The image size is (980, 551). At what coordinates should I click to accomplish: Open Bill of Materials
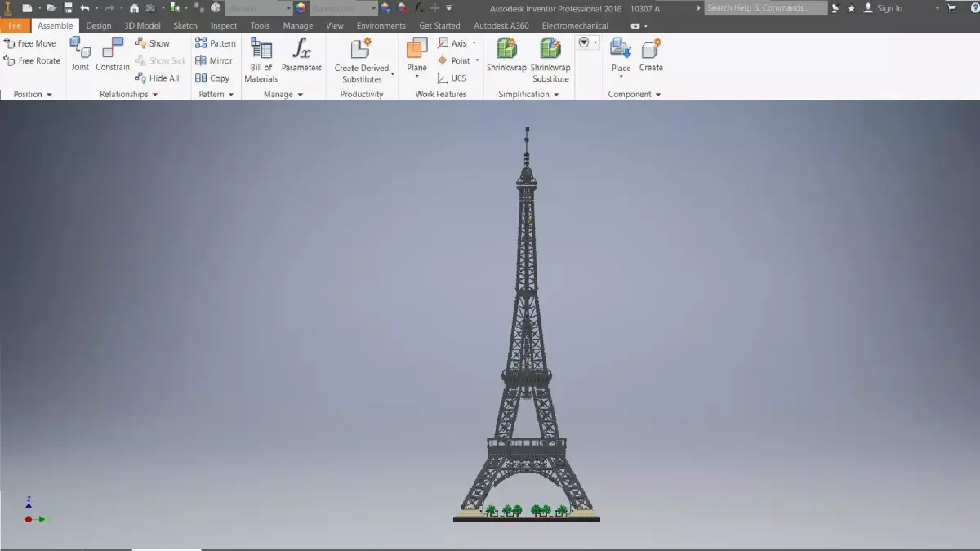[261, 60]
